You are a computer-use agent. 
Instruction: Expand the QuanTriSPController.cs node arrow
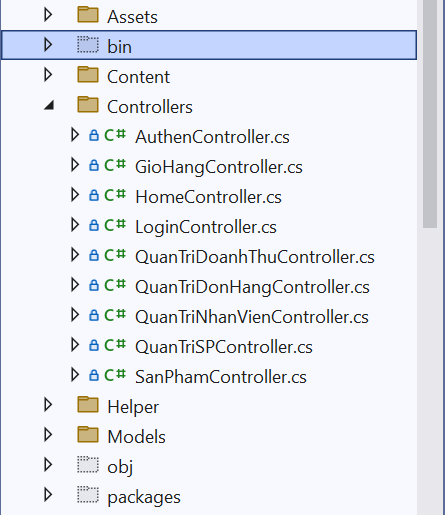tap(75, 345)
